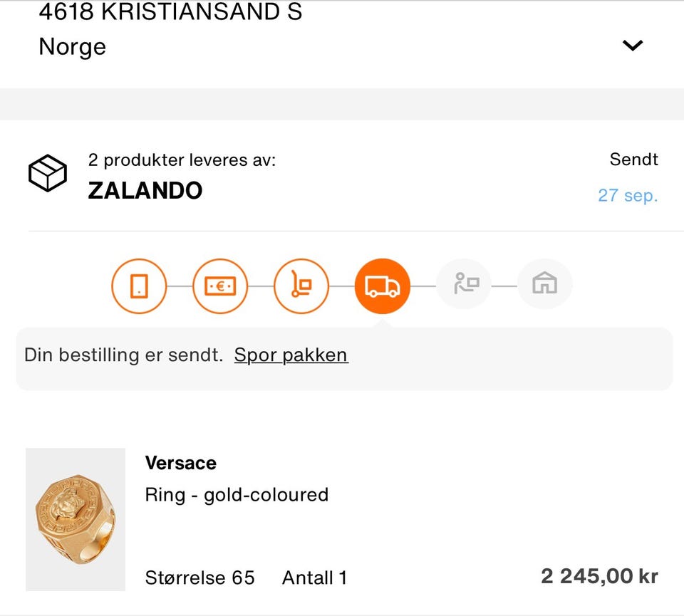Click the delivery progress step connector line
The image size is (684, 616).
(x=423, y=285)
